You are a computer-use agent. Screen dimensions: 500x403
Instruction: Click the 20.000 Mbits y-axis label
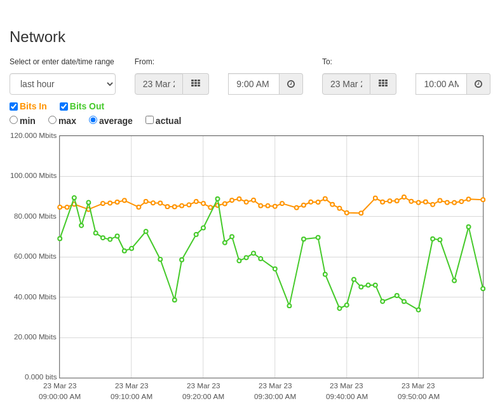click(x=35, y=337)
